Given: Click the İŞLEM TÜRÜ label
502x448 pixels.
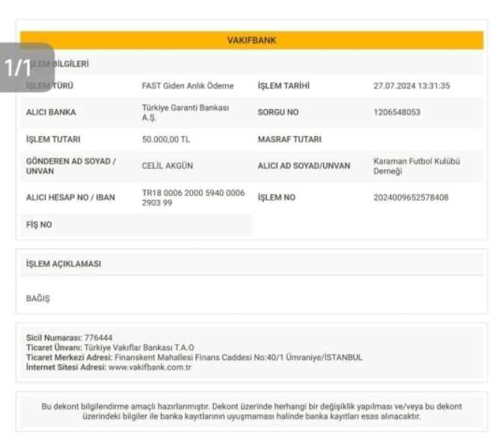Looking at the screenshot, I should 49,86.
